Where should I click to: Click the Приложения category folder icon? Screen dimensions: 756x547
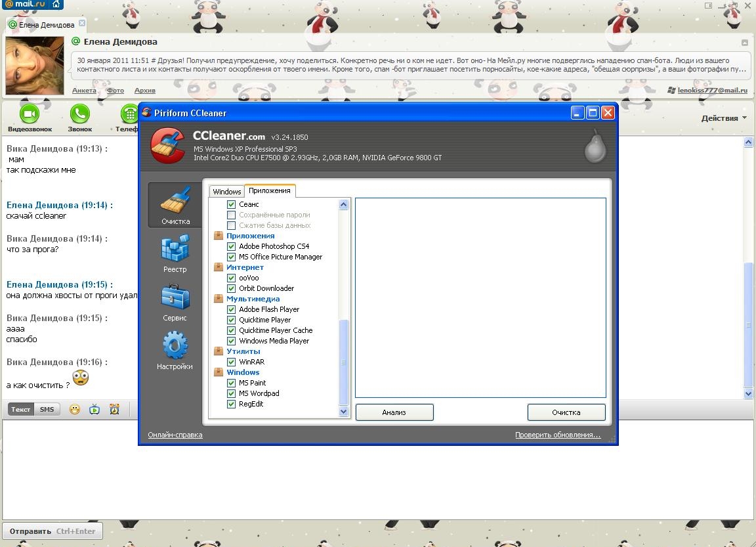tap(219, 236)
